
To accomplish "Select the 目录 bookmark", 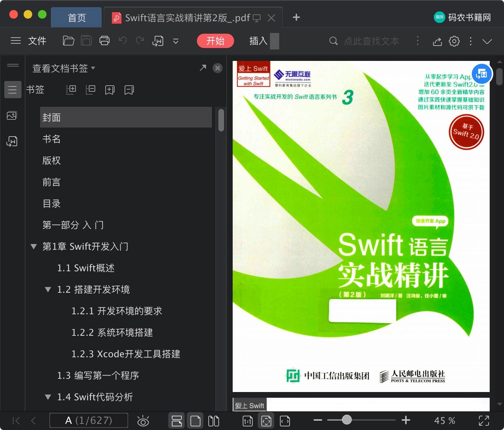I will coord(52,204).
